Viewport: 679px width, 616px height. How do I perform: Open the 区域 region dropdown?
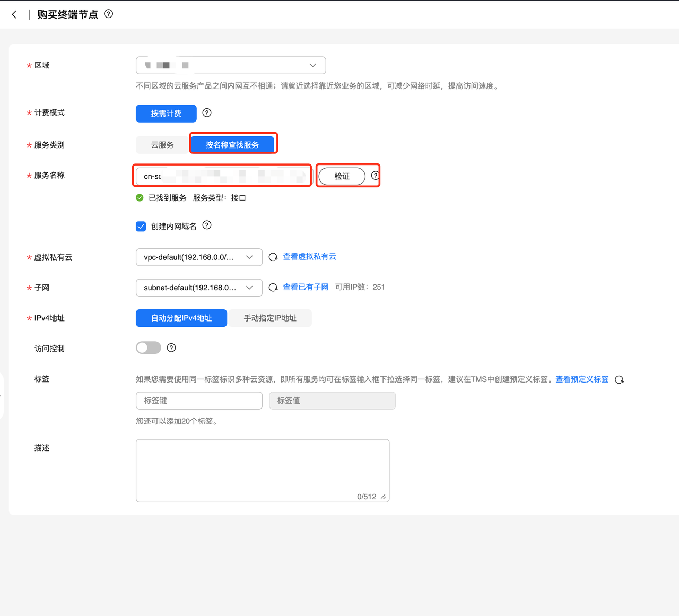coord(231,65)
